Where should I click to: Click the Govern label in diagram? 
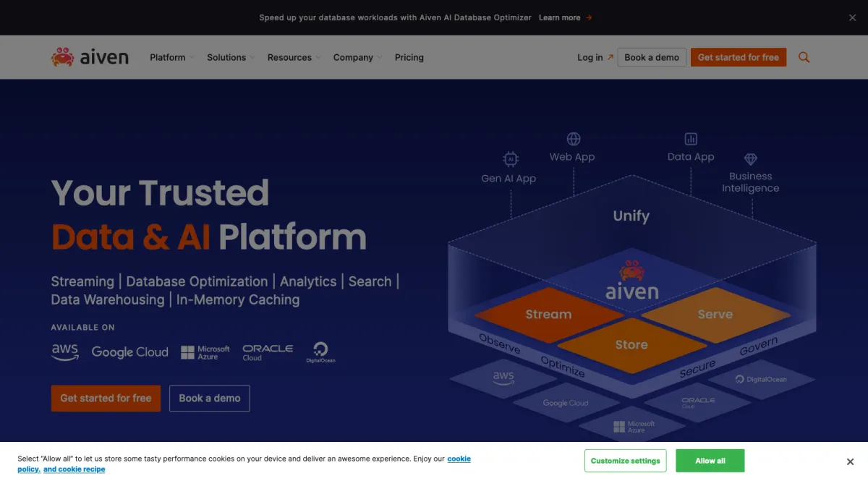(x=759, y=346)
